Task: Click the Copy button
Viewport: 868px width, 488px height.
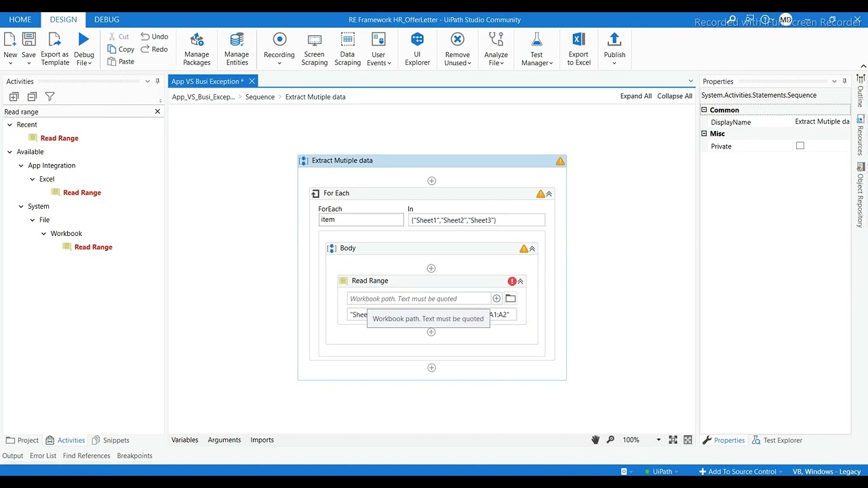Action: (x=121, y=49)
